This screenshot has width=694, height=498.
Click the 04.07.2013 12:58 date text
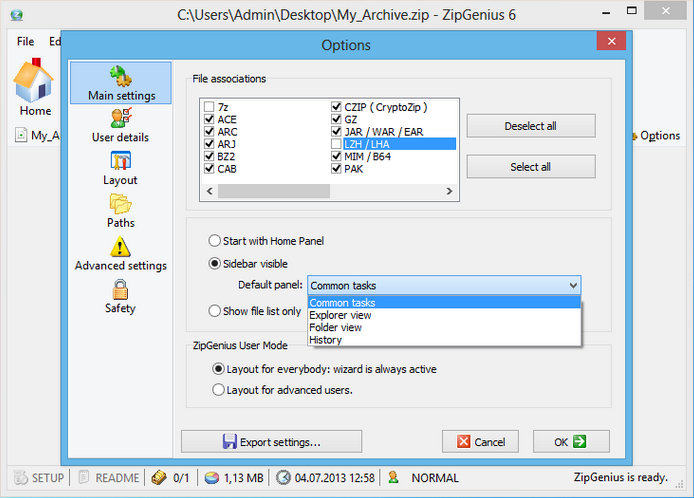click(334, 478)
